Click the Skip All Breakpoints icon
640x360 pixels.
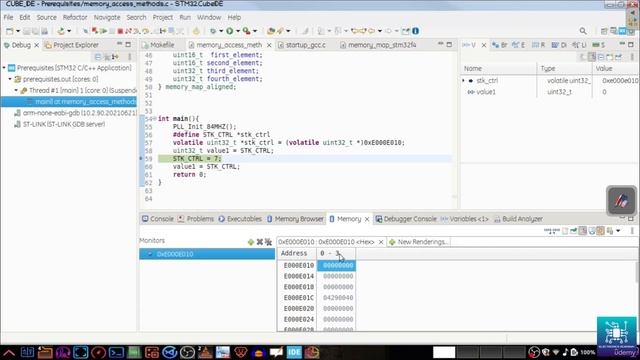85,31
